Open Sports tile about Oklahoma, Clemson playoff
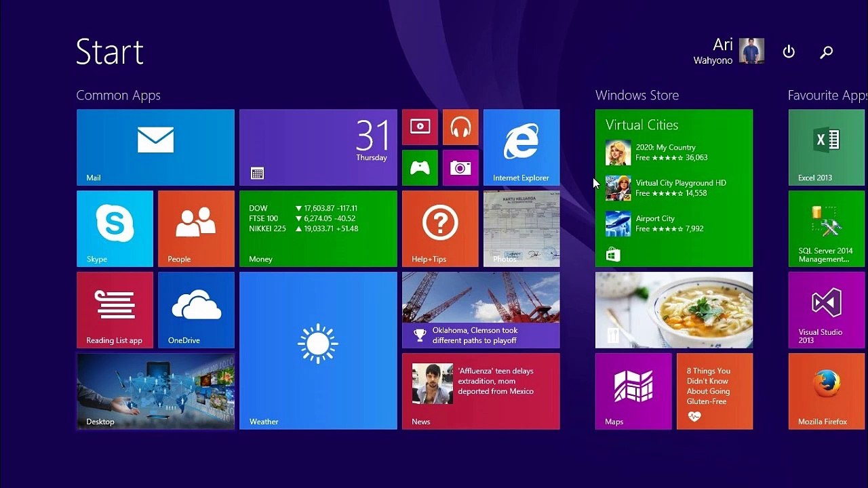 (x=481, y=310)
